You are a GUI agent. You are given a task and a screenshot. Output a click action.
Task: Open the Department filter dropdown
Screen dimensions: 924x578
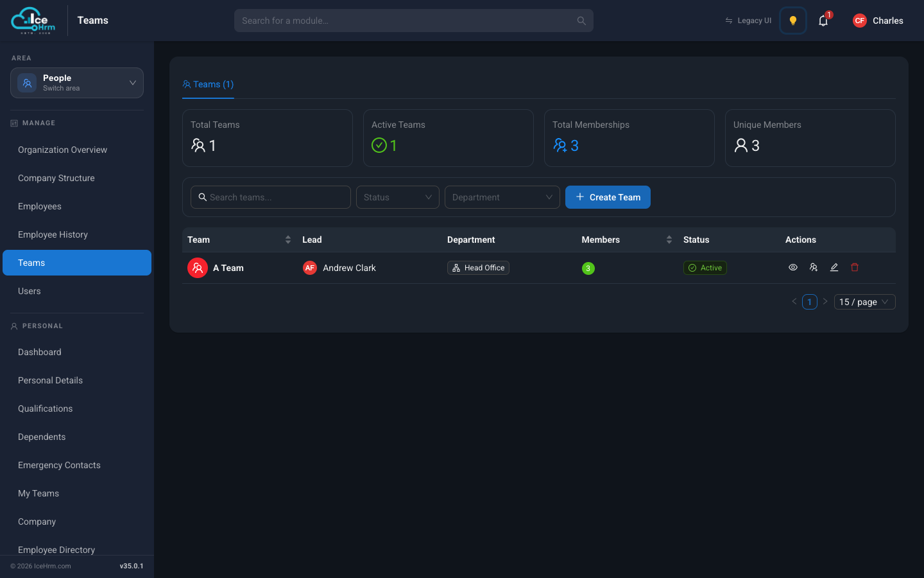pyautogui.click(x=502, y=197)
